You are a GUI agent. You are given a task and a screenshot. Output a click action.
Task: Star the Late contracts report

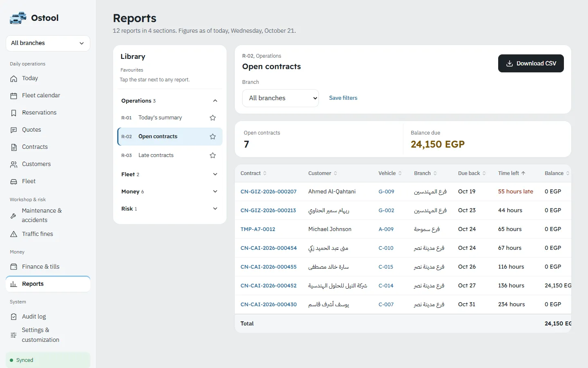pyautogui.click(x=213, y=155)
